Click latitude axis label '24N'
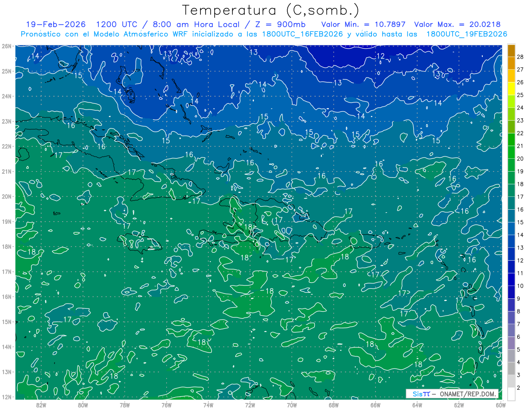 pyautogui.click(x=7, y=96)
